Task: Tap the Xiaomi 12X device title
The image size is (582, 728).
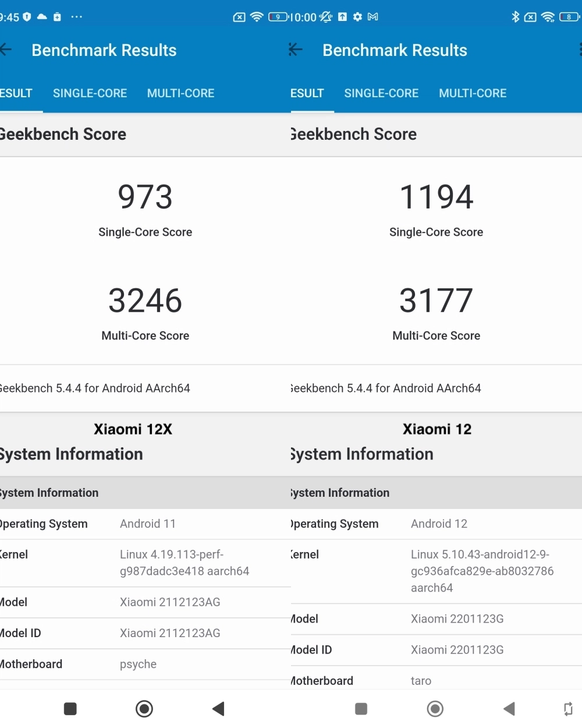Action: pos(133,429)
